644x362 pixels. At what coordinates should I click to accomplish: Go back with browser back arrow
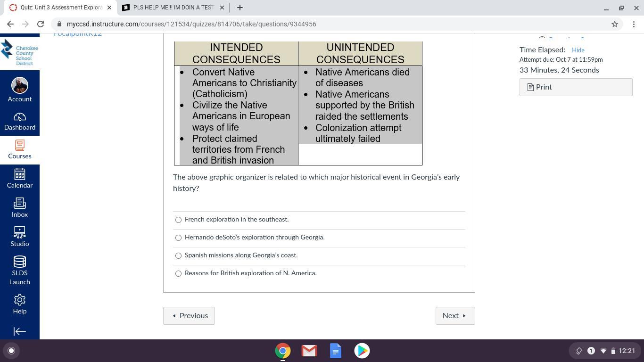[x=10, y=24]
